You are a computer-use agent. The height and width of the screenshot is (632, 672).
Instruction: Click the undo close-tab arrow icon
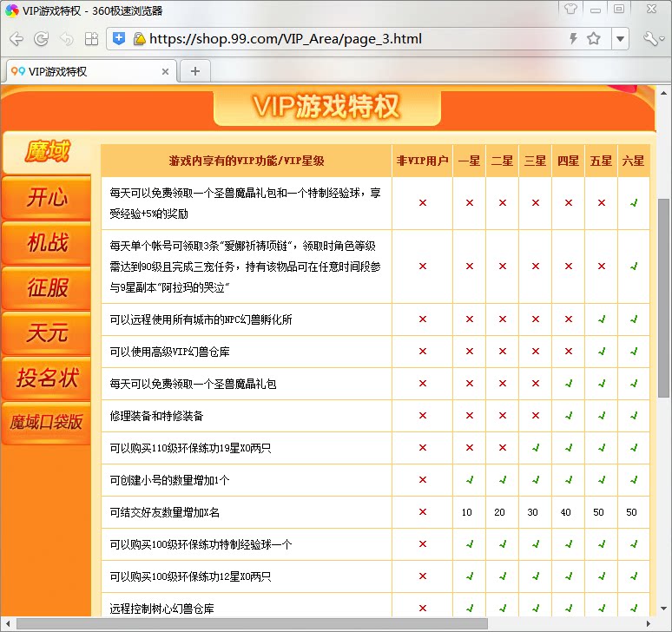67,39
